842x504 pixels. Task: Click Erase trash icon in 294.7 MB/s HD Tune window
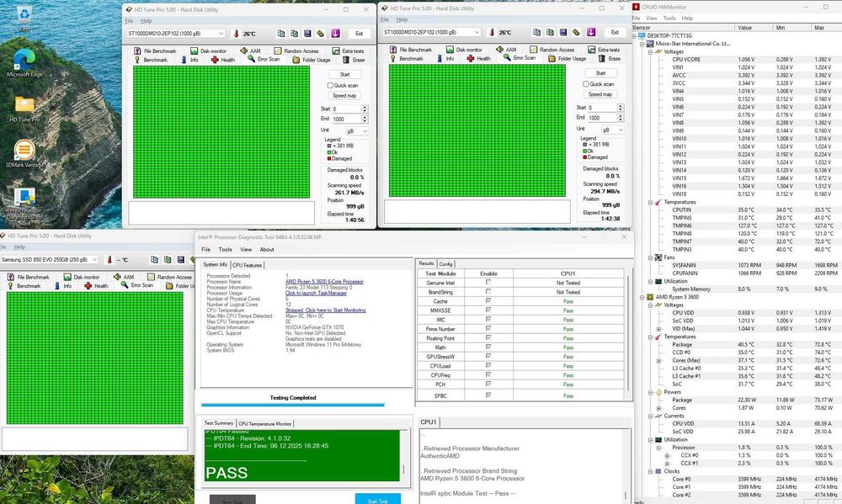point(601,59)
